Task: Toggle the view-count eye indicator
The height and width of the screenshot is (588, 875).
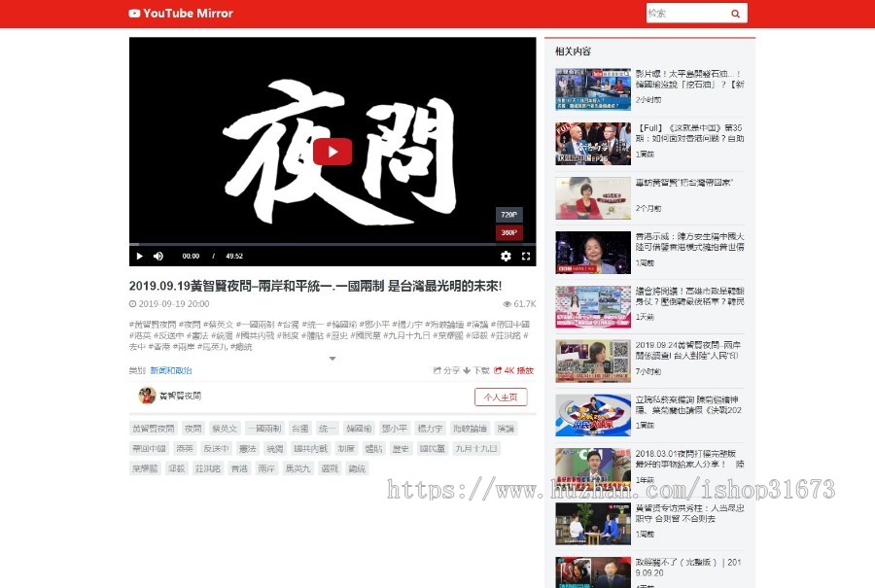Action: [x=508, y=304]
